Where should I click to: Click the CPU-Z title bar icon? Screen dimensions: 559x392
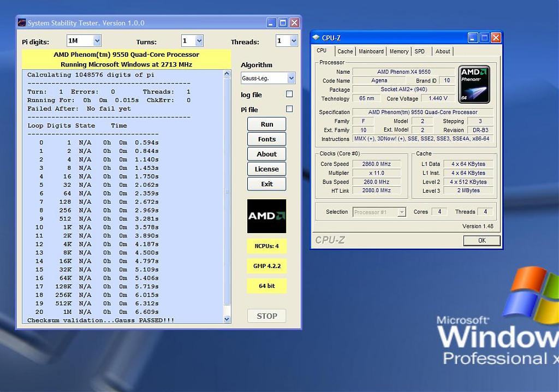316,38
